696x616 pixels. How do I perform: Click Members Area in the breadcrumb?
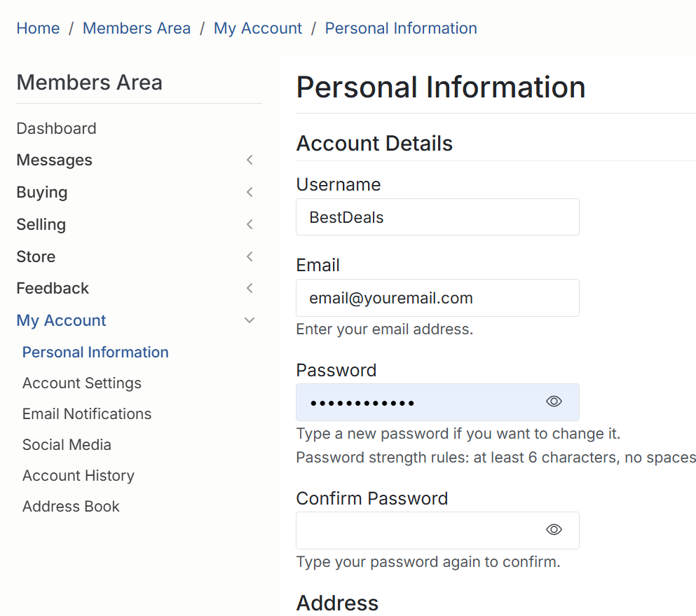point(136,28)
